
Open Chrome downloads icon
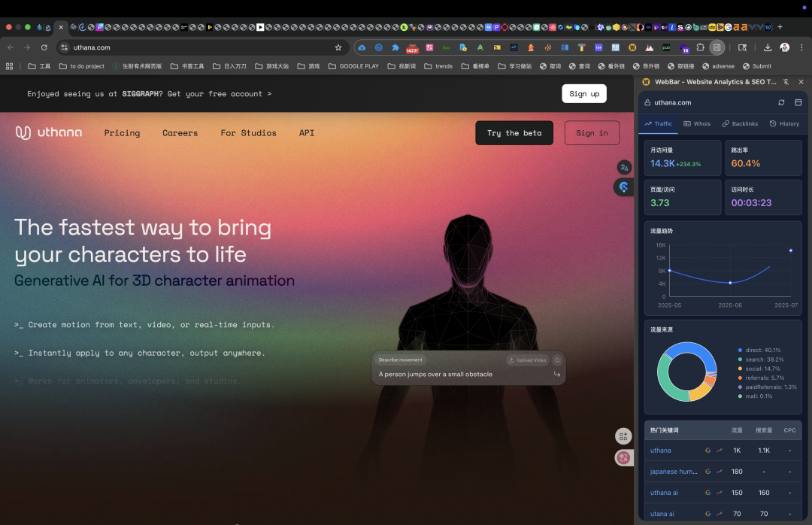click(x=768, y=47)
